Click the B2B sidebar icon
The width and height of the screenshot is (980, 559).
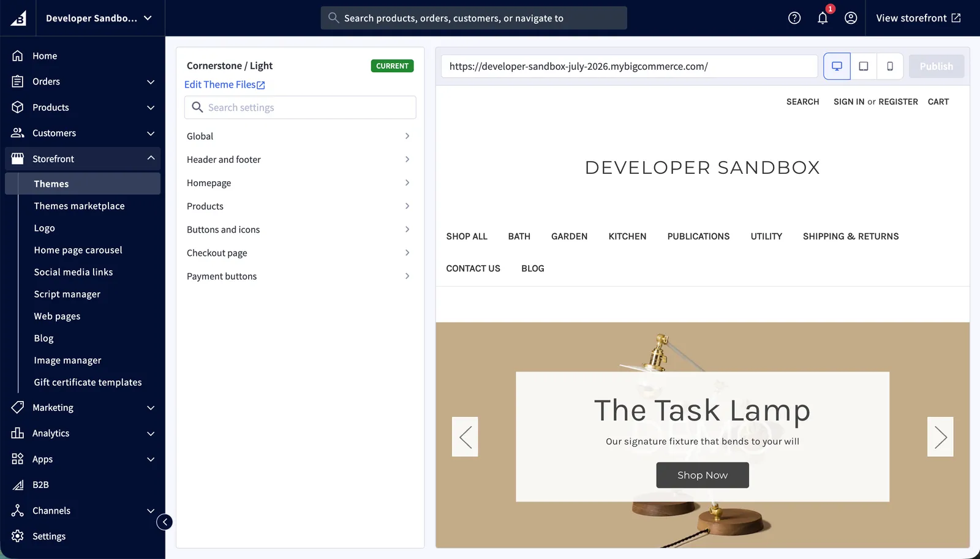point(18,485)
